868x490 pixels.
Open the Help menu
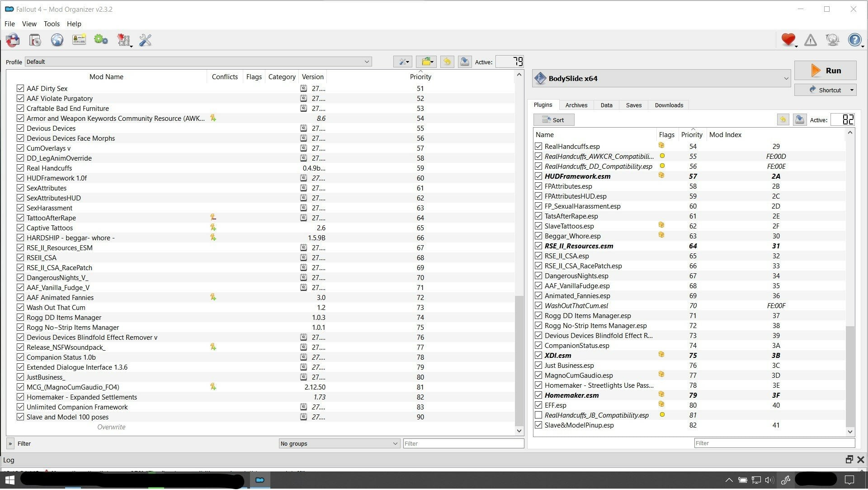74,24
